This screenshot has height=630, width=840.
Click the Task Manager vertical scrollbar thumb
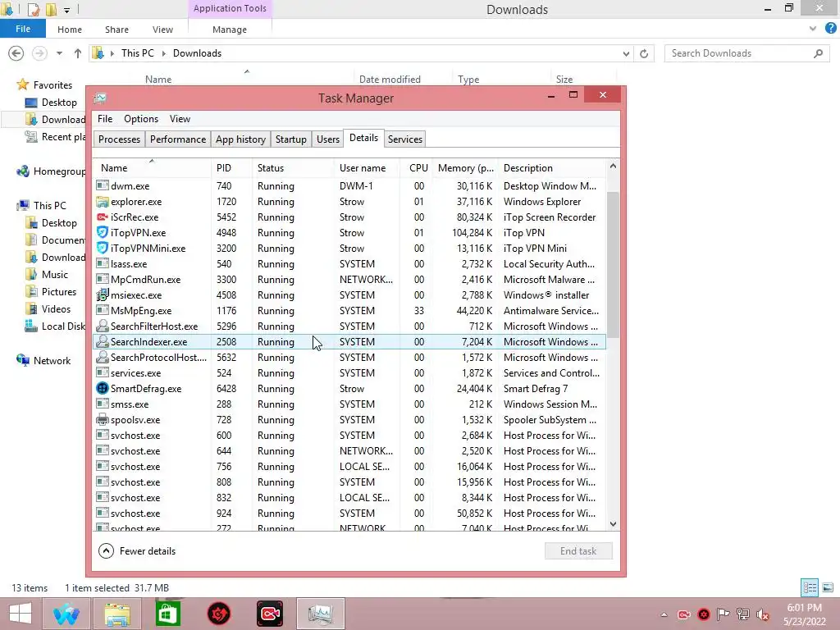[613, 263]
